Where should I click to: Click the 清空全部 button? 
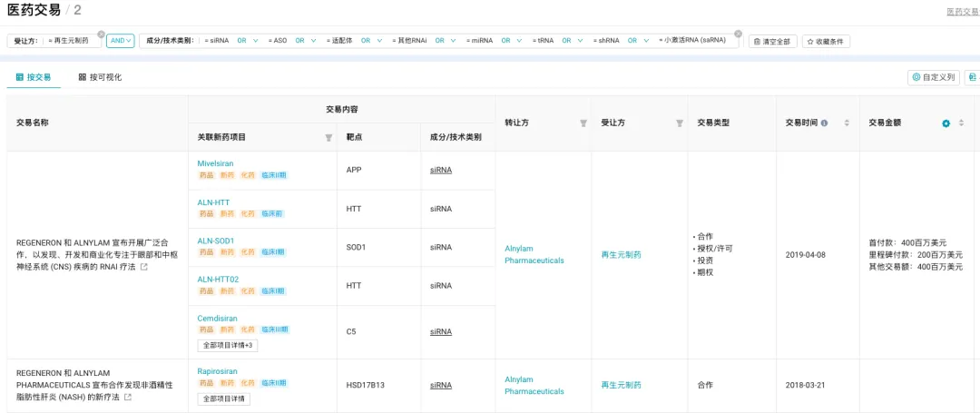pyautogui.click(x=773, y=42)
